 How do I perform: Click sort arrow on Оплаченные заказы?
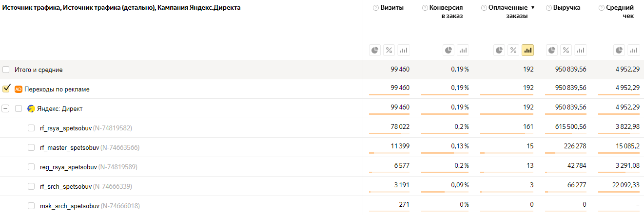(533, 8)
